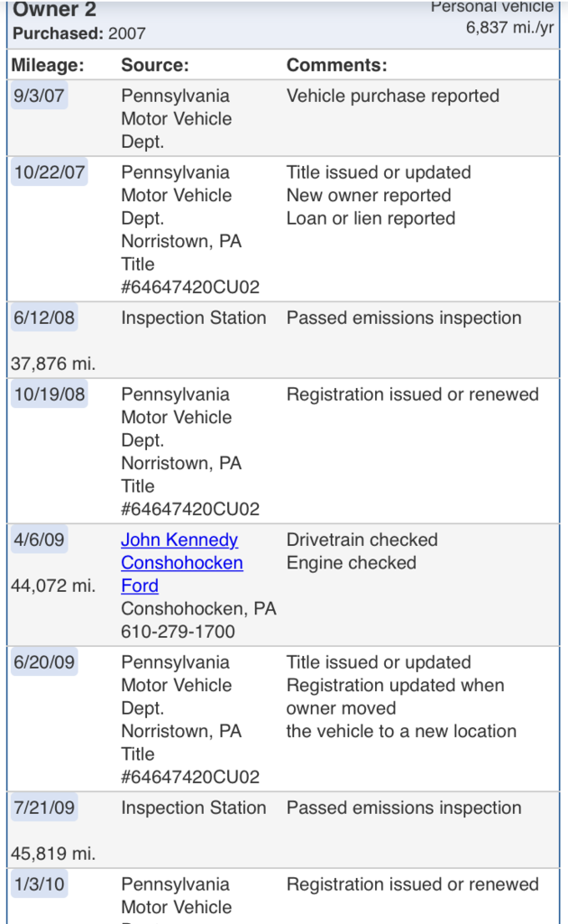Click the 6/20/09 date badge

point(44,661)
